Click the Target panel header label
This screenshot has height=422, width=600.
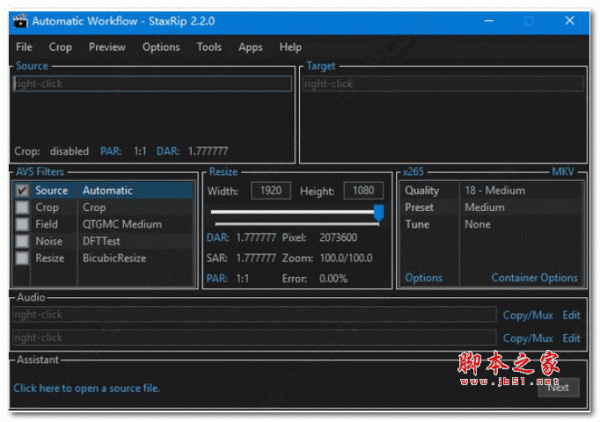pos(321,66)
